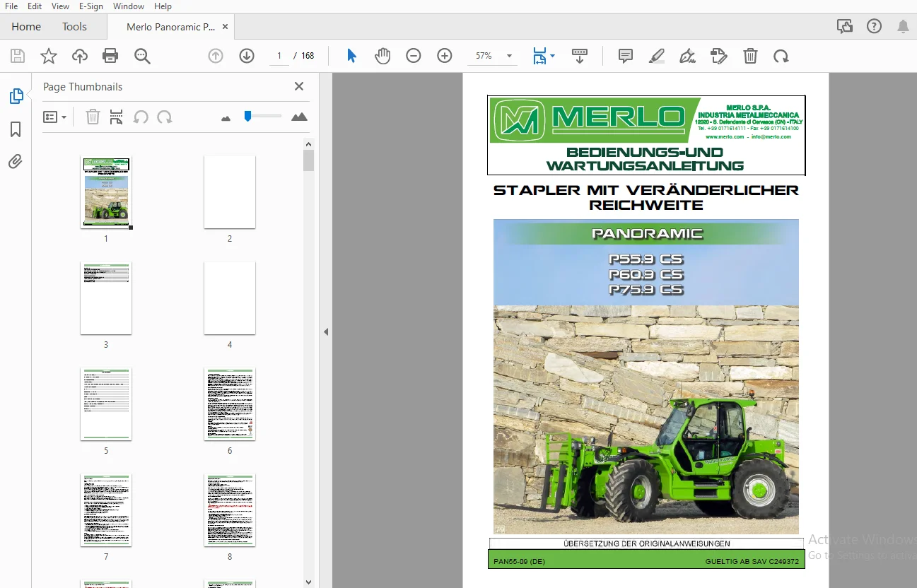This screenshot has width=917, height=588.
Task: Click thumbnails panel scrollbar down arrow
Action: (x=309, y=582)
